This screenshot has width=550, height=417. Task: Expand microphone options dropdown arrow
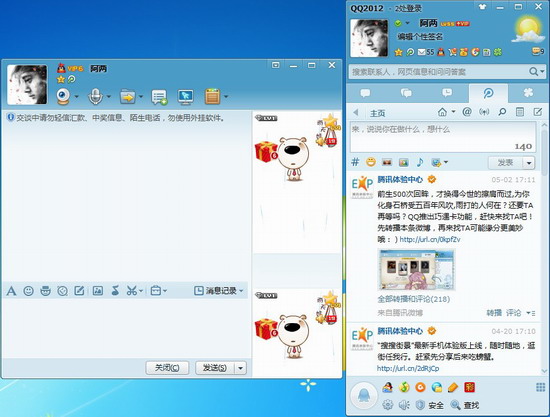[108, 96]
